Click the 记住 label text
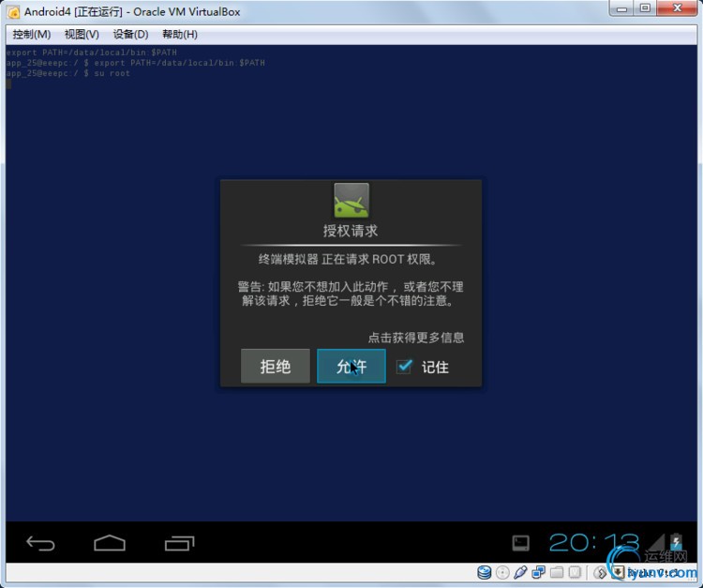 tap(435, 368)
